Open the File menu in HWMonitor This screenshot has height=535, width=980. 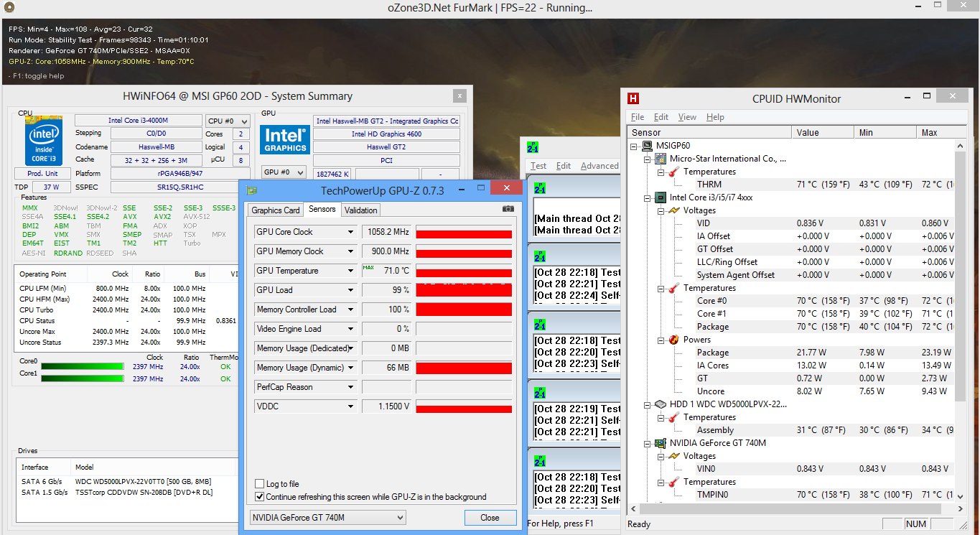pyautogui.click(x=638, y=117)
